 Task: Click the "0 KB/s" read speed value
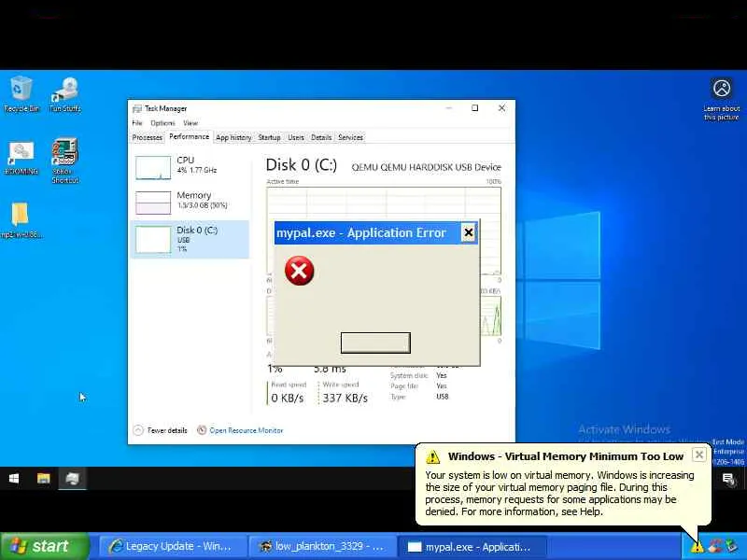click(288, 399)
